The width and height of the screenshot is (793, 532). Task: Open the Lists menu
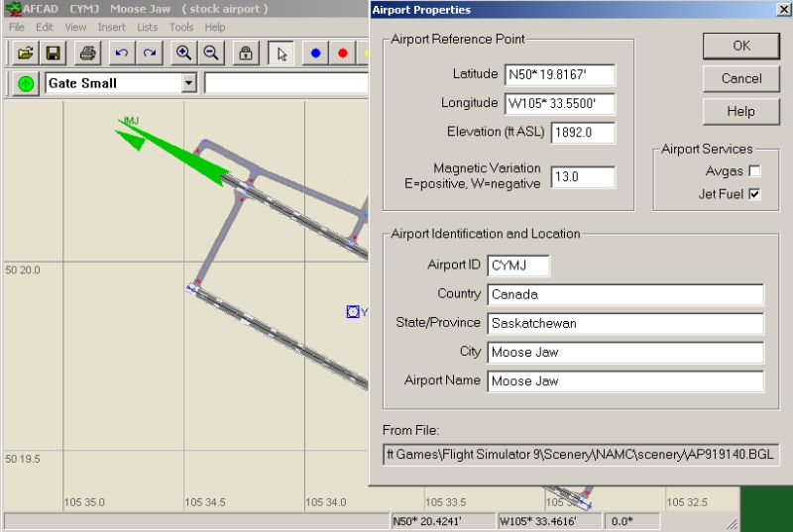[x=148, y=27]
